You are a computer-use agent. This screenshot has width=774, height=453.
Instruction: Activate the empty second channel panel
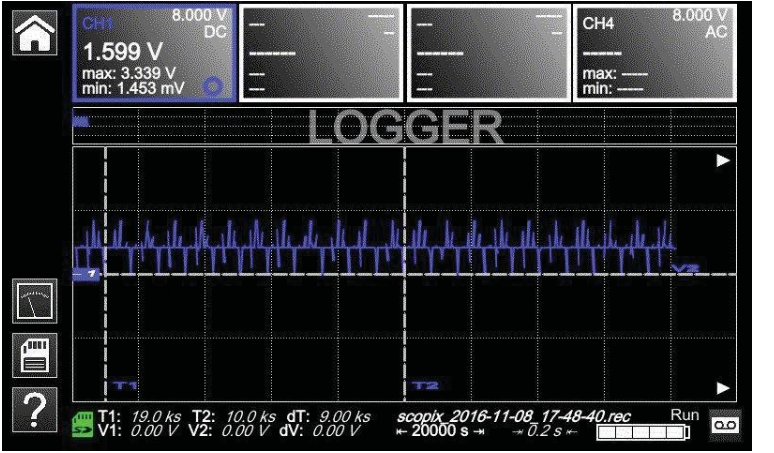(x=321, y=52)
